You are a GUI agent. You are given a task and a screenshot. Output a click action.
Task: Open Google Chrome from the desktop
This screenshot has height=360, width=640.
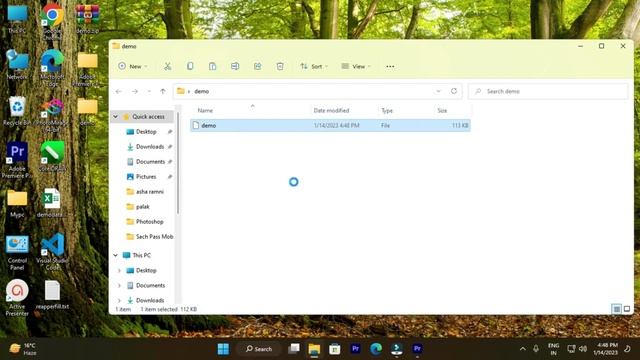pyautogui.click(x=52, y=21)
